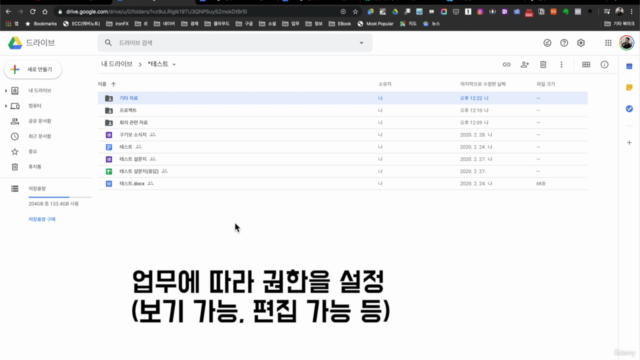Click the 파일 크기 file size column header
This screenshot has height=360, width=640.
click(x=546, y=84)
